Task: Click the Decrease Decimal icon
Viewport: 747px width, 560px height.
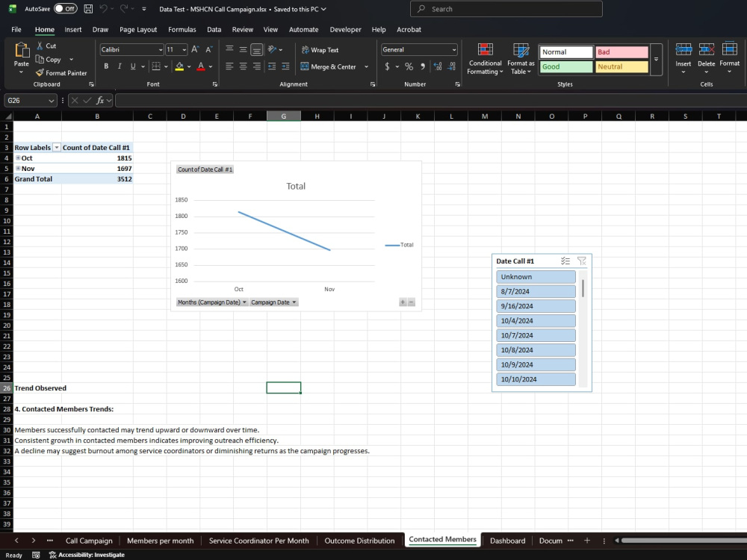Action: coord(452,66)
